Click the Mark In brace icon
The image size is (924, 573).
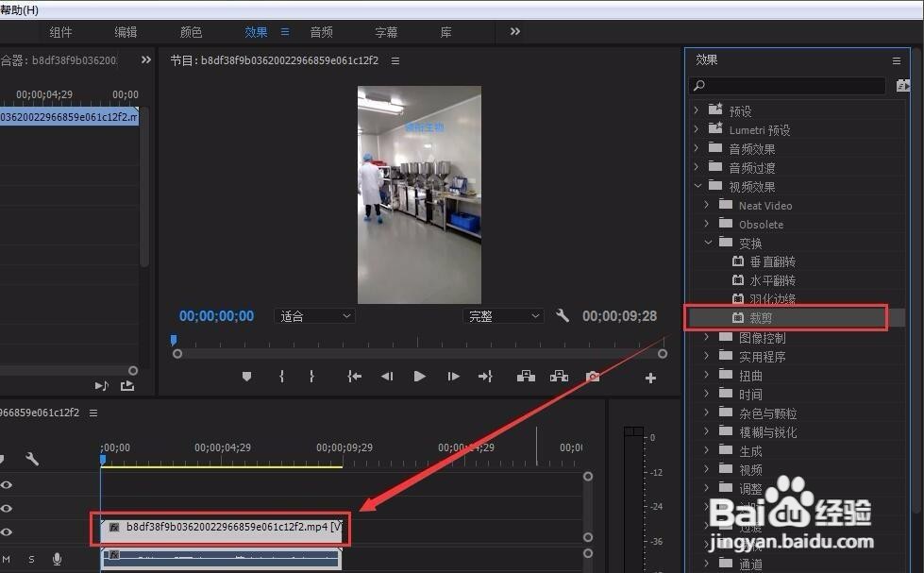coord(281,376)
